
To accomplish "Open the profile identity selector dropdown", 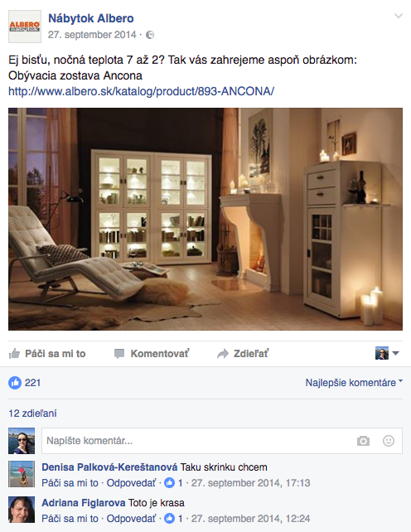I will 387,354.
